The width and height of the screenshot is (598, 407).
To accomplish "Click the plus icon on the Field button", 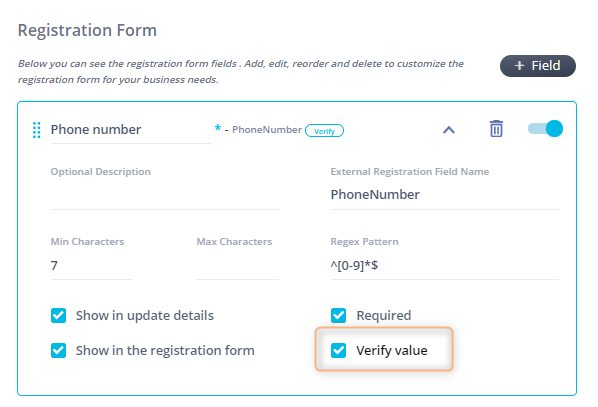I will [x=519, y=66].
